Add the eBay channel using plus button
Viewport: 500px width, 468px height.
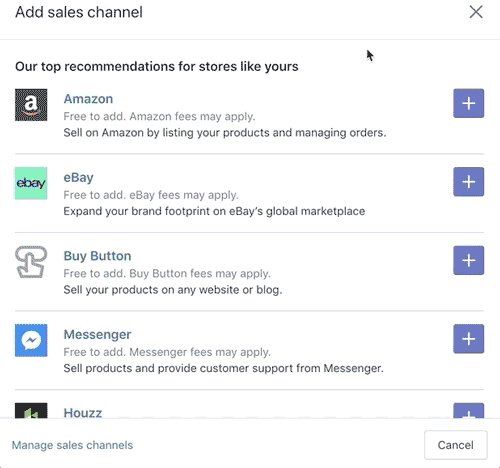pyautogui.click(x=468, y=182)
